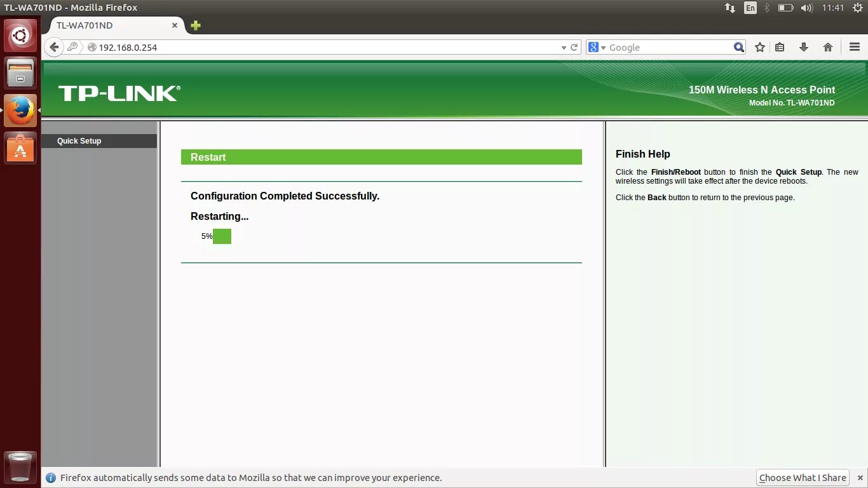Image resolution: width=868 pixels, height=488 pixels.
Task: Click the site identity globe icon
Action: (x=92, y=48)
